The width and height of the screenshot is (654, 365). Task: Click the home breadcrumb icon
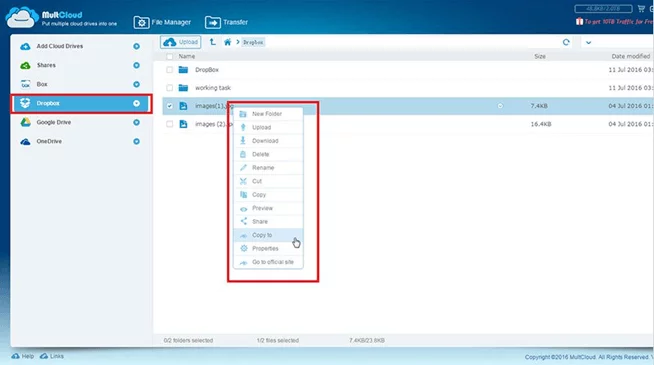(227, 42)
